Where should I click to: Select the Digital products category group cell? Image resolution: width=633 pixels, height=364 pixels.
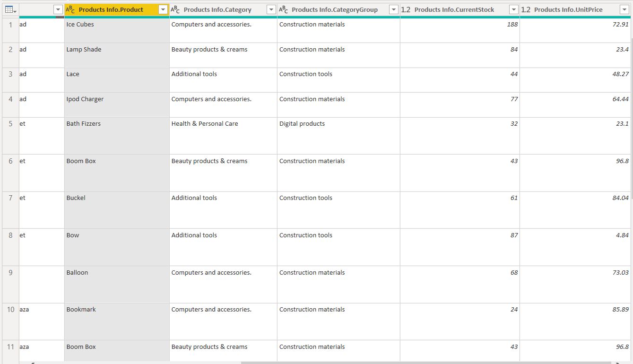click(x=302, y=124)
